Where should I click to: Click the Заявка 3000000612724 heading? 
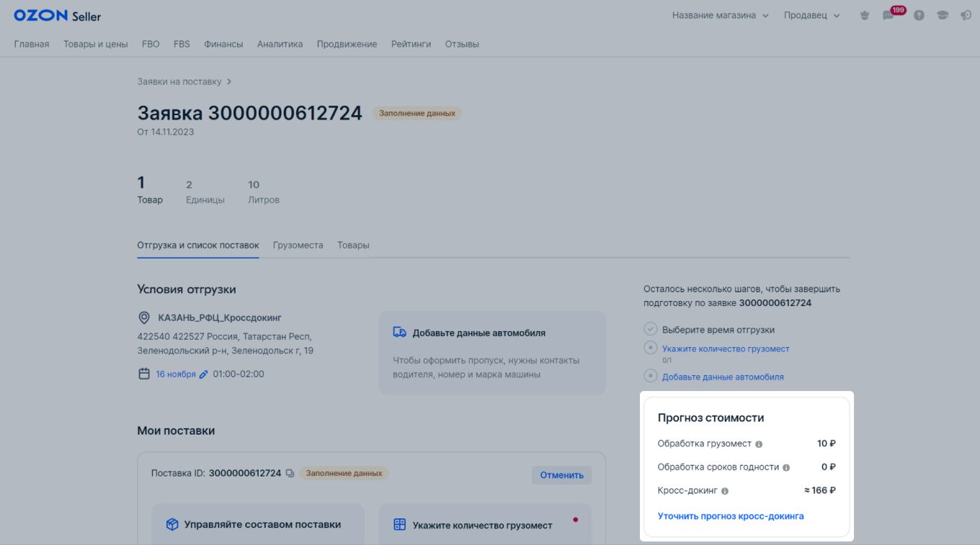click(250, 112)
